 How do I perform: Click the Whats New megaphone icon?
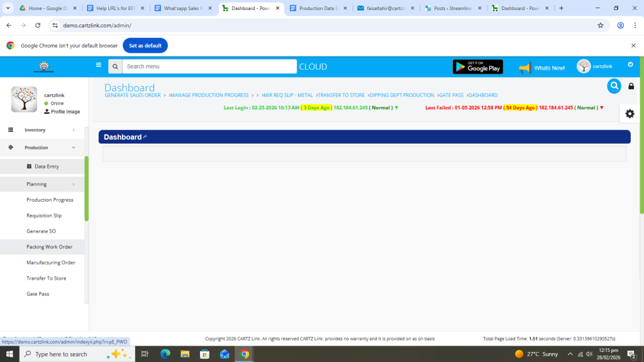click(525, 68)
